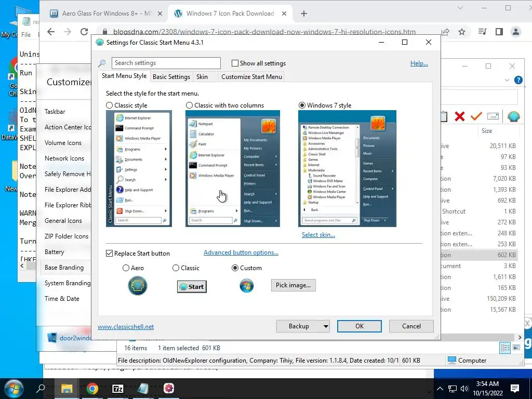
Task: Select Classic style radio button
Action: click(109, 105)
